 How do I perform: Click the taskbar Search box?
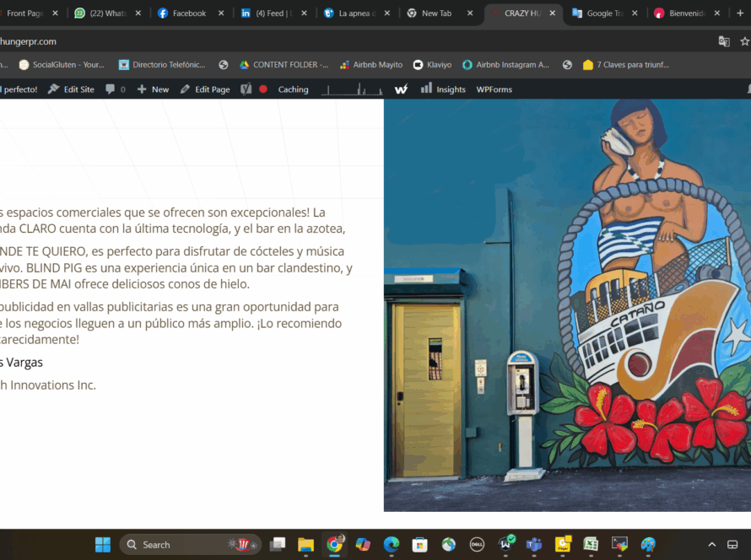click(190, 545)
